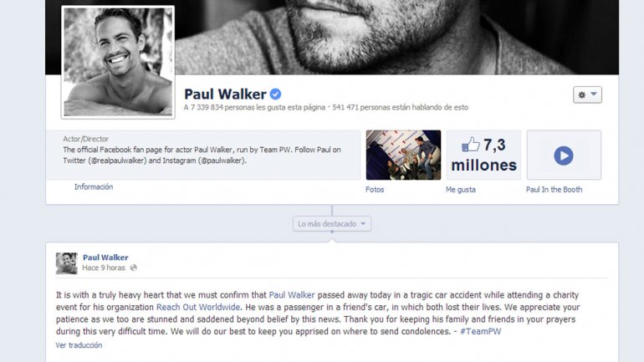Click the Hace 9 horas timestamp
This screenshot has height=362, width=644.
(x=104, y=268)
